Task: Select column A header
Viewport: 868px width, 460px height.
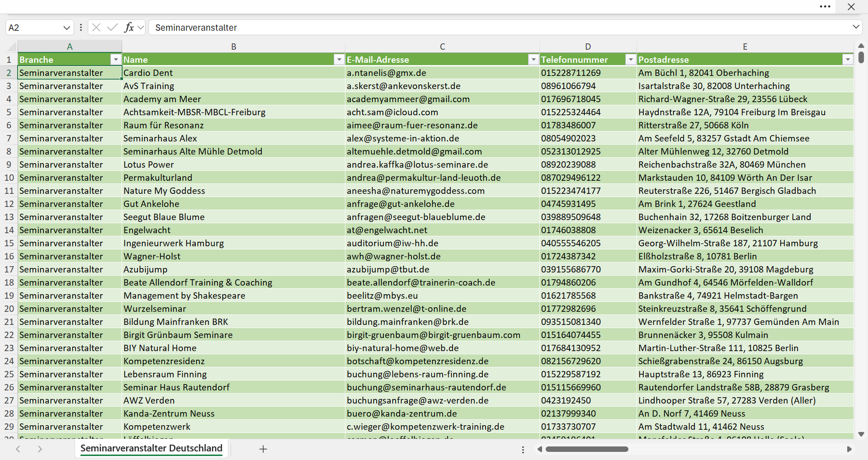Action: click(x=70, y=47)
